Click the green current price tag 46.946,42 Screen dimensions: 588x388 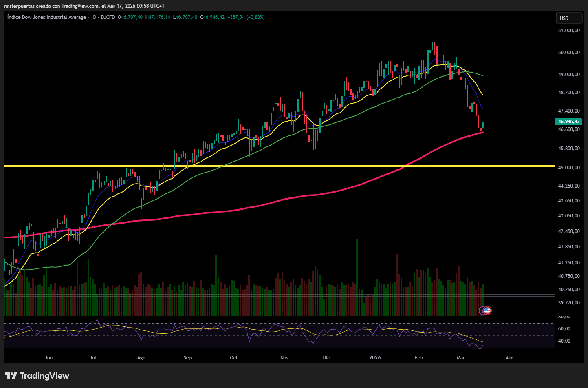[568, 122]
